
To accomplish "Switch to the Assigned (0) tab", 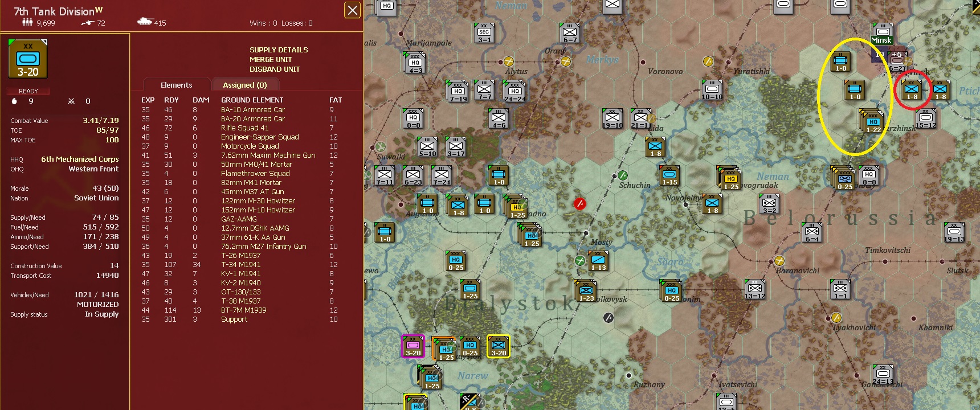I will pyautogui.click(x=245, y=85).
